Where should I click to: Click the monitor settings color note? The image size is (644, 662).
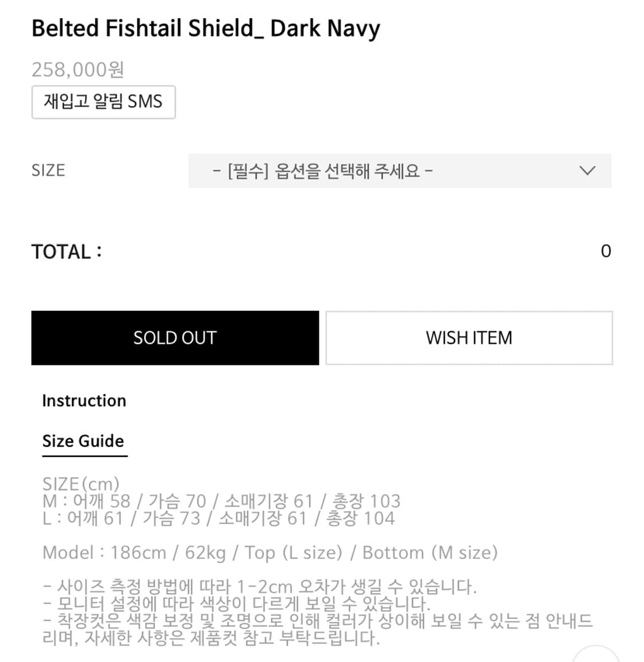coord(236,604)
